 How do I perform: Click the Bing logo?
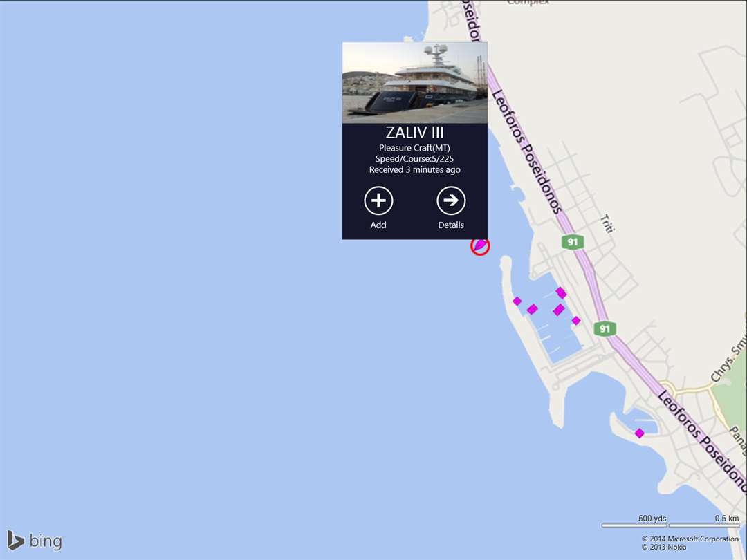35,541
